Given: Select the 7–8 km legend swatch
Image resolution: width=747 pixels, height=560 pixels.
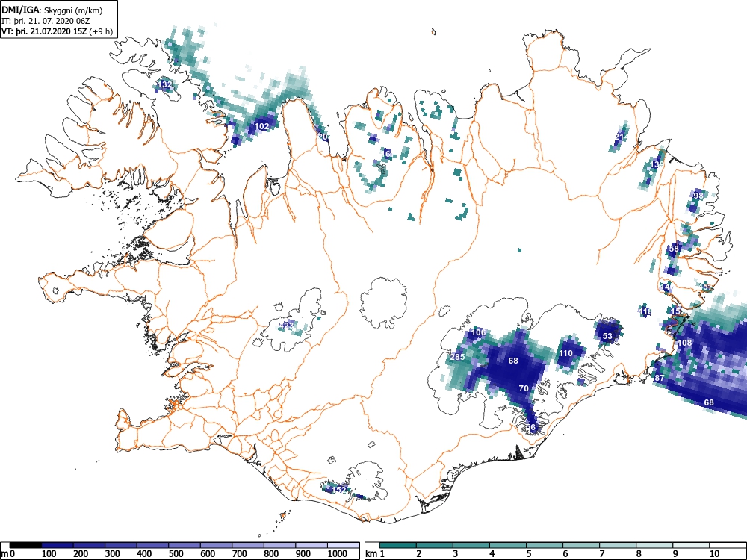Looking at the screenshot, I should 618,545.
